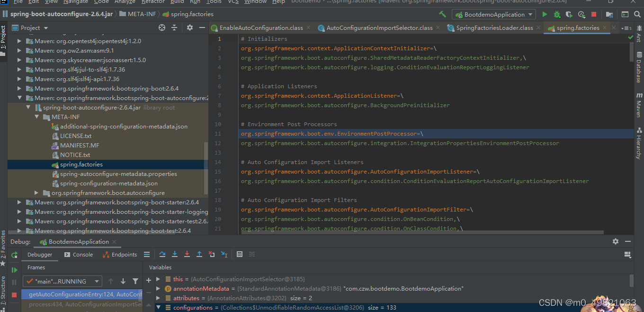The image size is (644, 312).
Task: Resume program with green resume icon
Action: [x=14, y=270]
